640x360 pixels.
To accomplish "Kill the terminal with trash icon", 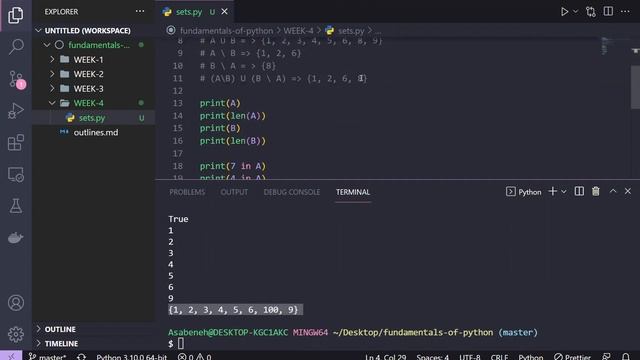I will coord(596,191).
